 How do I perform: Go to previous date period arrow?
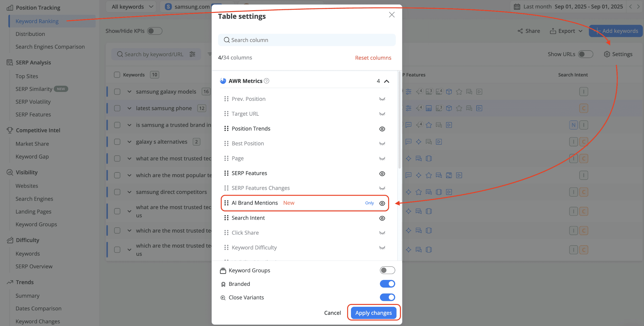pyautogui.click(x=630, y=7)
